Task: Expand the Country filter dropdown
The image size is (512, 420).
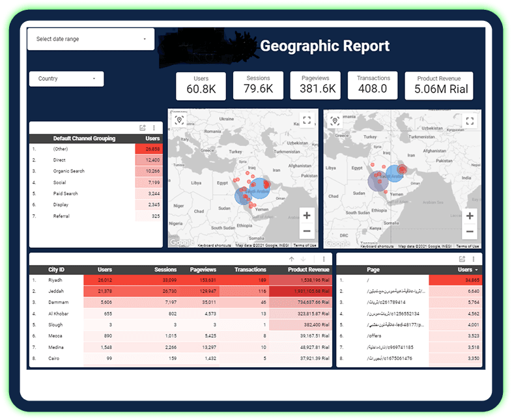Action: (66, 79)
